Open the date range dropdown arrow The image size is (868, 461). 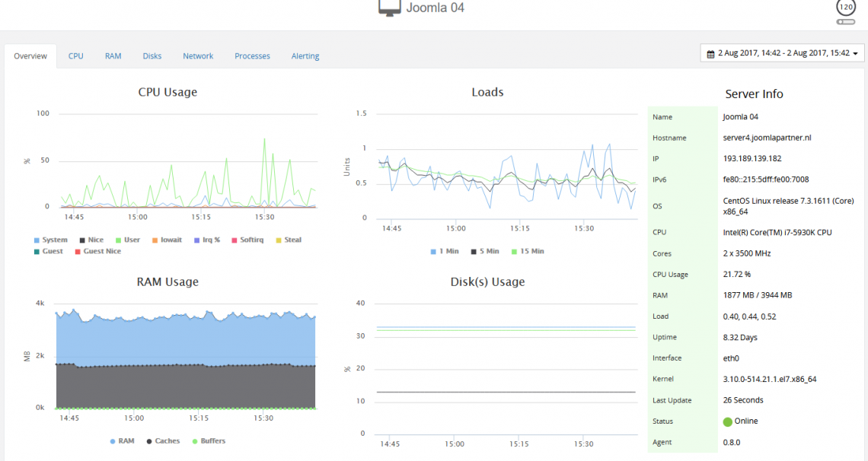pyautogui.click(x=855, y=53)
